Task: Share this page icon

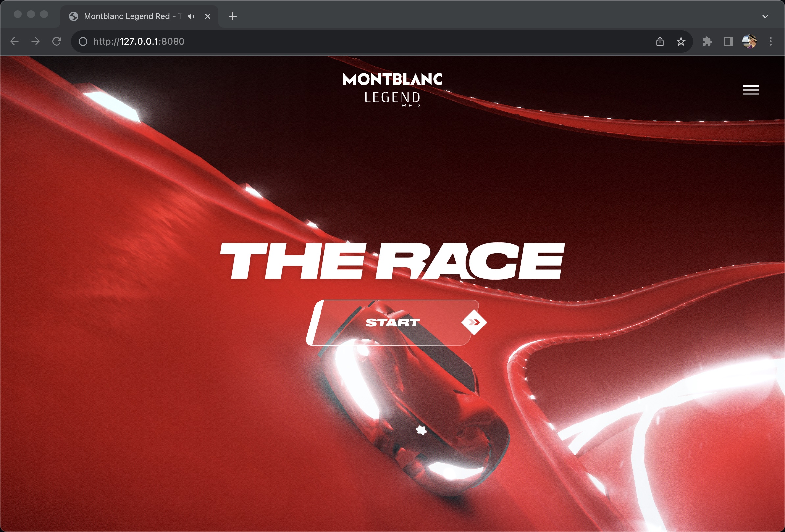Action: coord(660,41)
